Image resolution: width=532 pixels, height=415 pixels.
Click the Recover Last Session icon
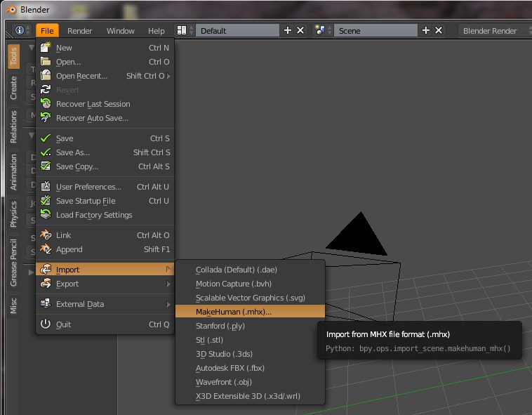click(46, 104)
